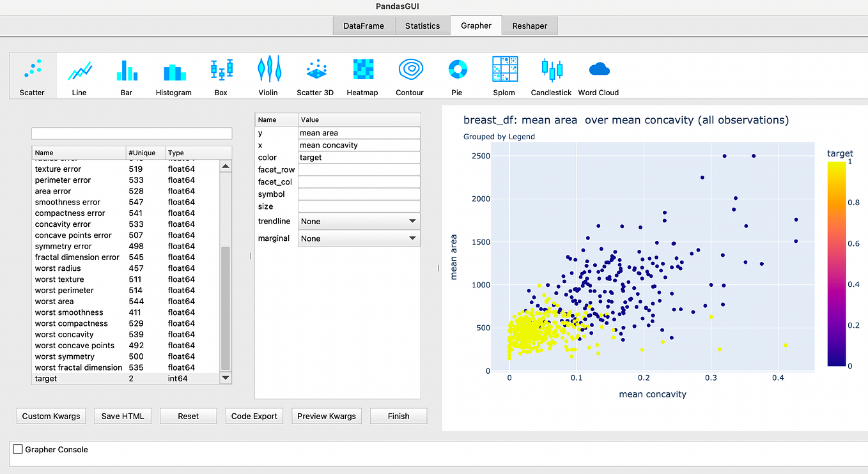Select the Scatter plot type
Screen dimensions: 868x474
click(32, 75)
